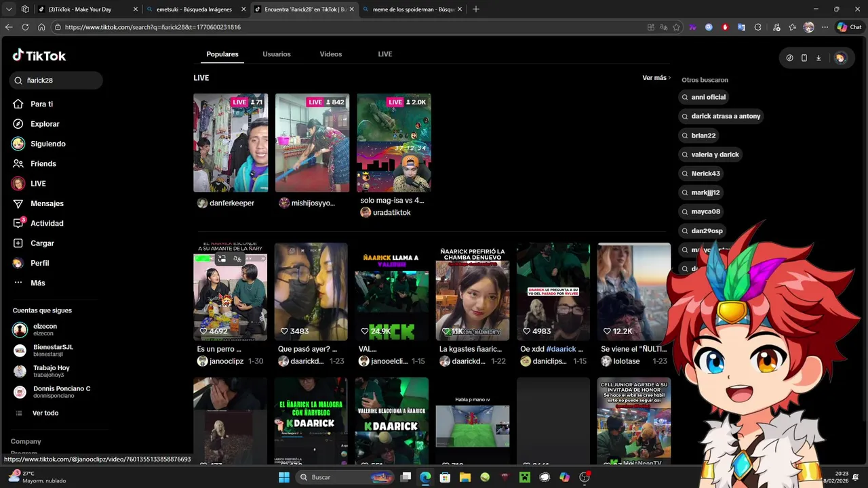Viewport: 868px width, 488px height.
Task: Open followed account Donnis Ponciano C
Action: 52,392
